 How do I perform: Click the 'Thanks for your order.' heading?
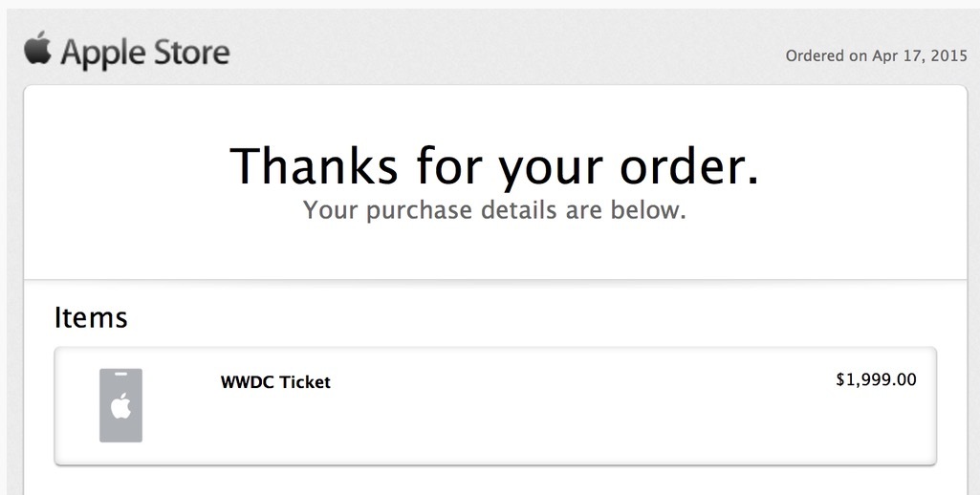pyautogui.click(x=494, y=165)
